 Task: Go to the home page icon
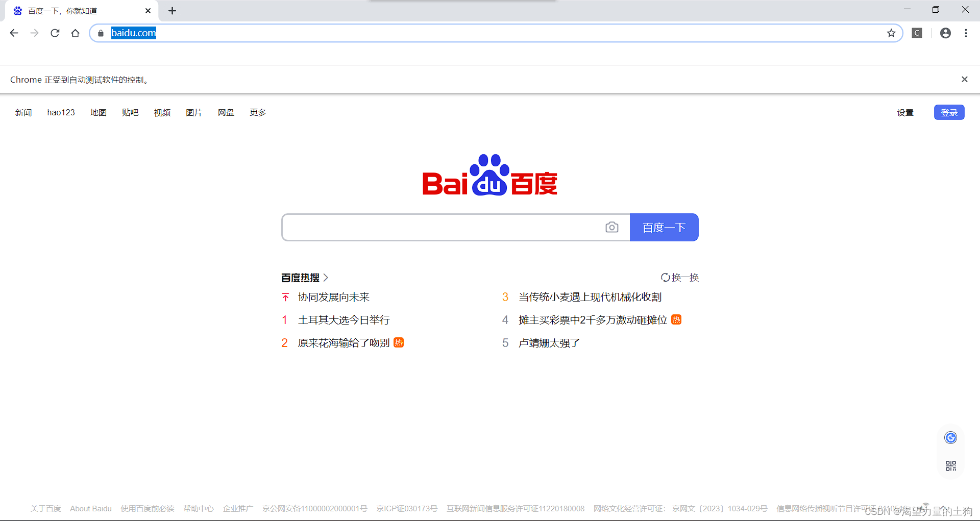click(76, 33)
